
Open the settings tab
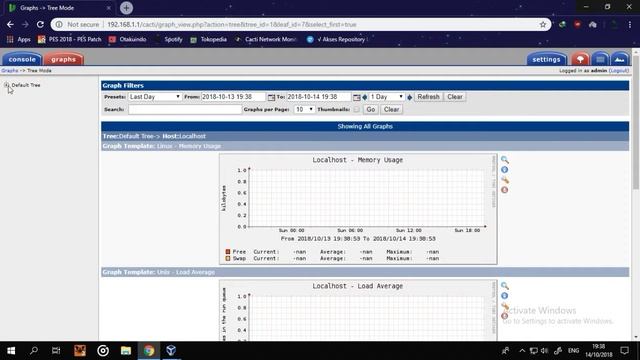click(546, 59)
